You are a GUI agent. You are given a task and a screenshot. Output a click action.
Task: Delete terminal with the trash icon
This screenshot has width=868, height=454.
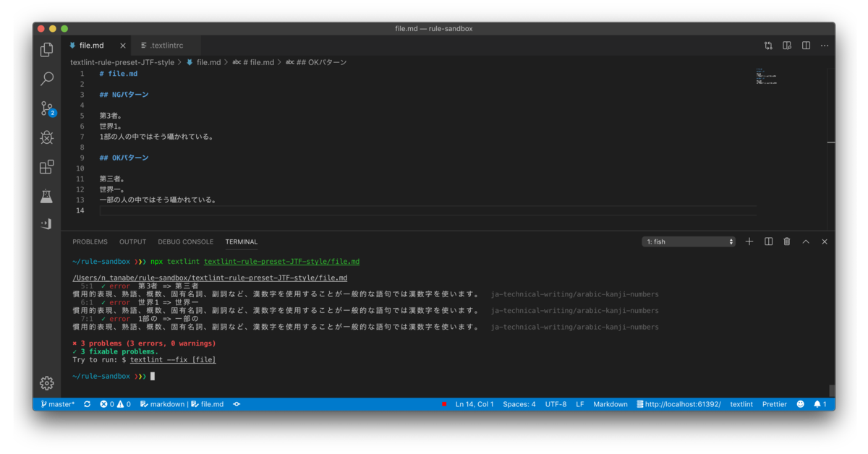787,241
